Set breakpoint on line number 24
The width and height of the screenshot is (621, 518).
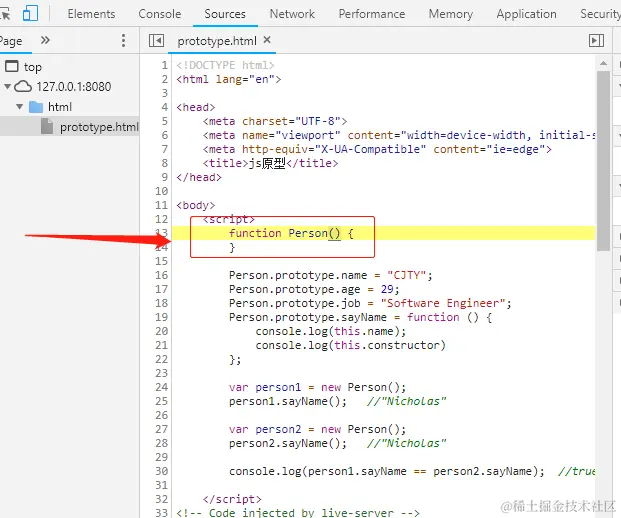162,387
